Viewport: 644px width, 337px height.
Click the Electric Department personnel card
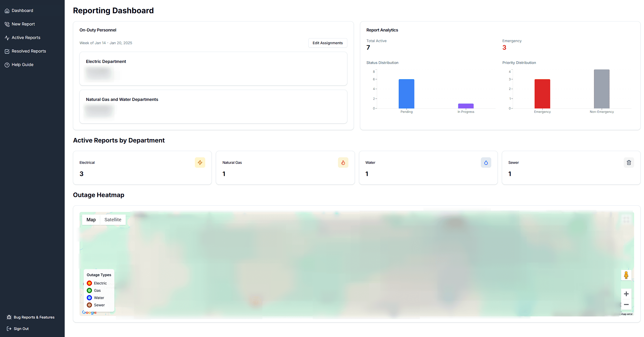213,69
